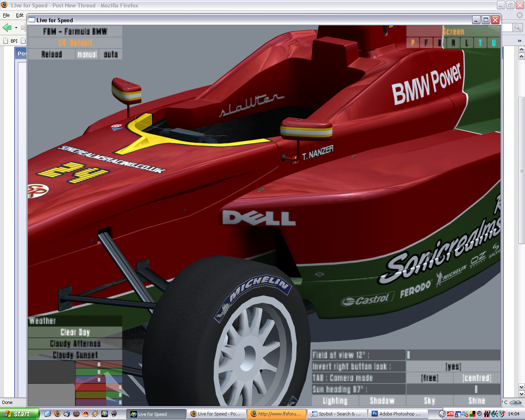Viewport: 525px width, 420px height.
Task: Adjust the Sun heading slider
Action: [453, 389]
